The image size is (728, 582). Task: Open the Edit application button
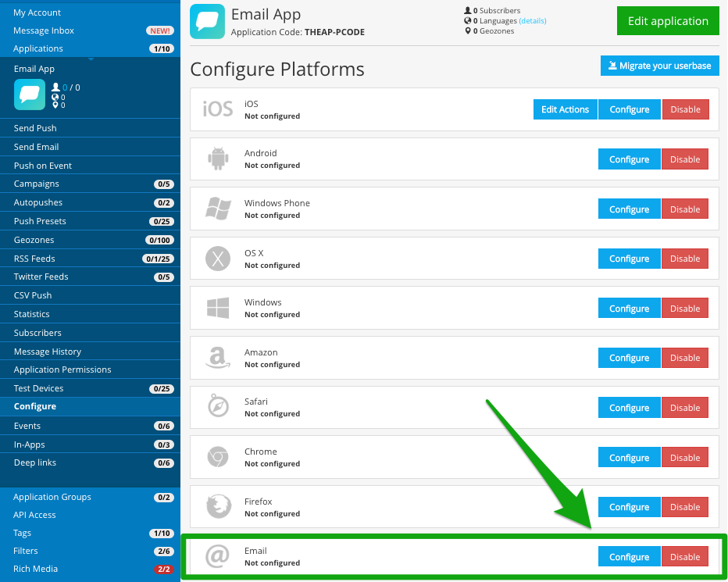tap(668, 21)
